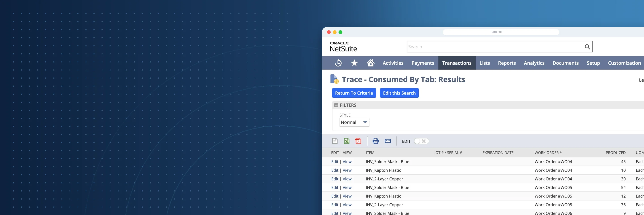Export results as PDF icon
Image resolution: width=644 pixels, height=215 pixels.
point(358,141)
